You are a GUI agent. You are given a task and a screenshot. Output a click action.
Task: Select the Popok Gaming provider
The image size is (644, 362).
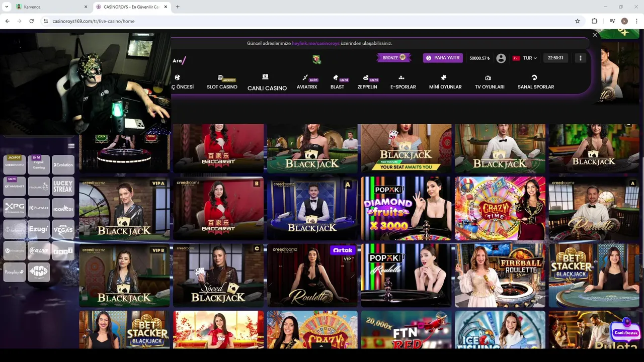(39, 164)
